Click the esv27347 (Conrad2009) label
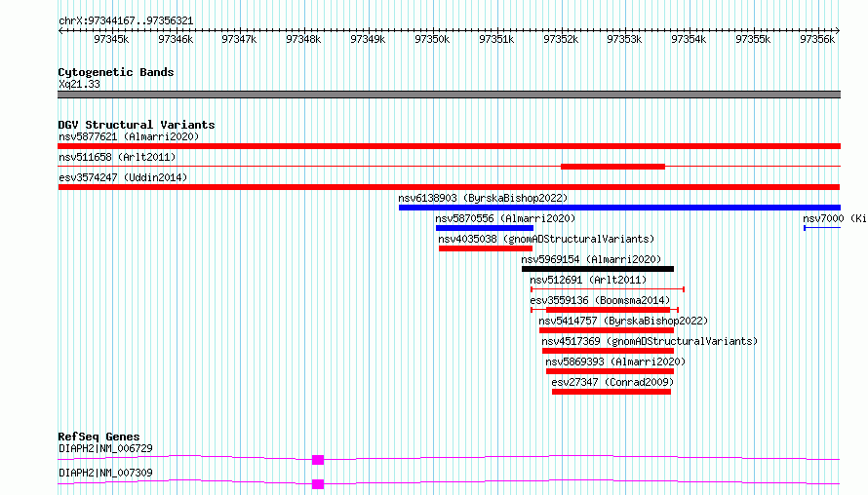The width and height of the screenshot is (868, 495). pyautogui.click(x=612, y=382)
